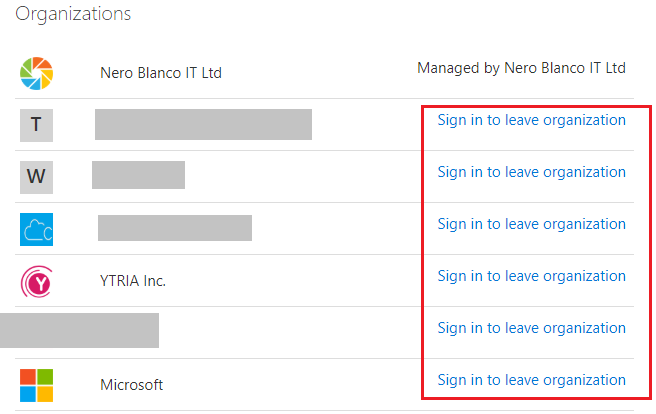Click the pink YTRIA logo icon
The image size is (656, 414).
pyautogui.click(x=36, y=281)
